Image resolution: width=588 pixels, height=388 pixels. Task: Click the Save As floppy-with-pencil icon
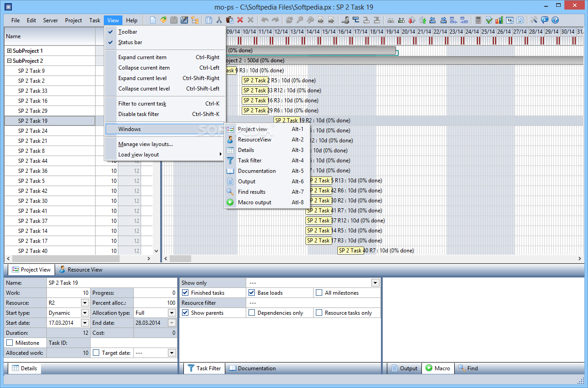184,20
